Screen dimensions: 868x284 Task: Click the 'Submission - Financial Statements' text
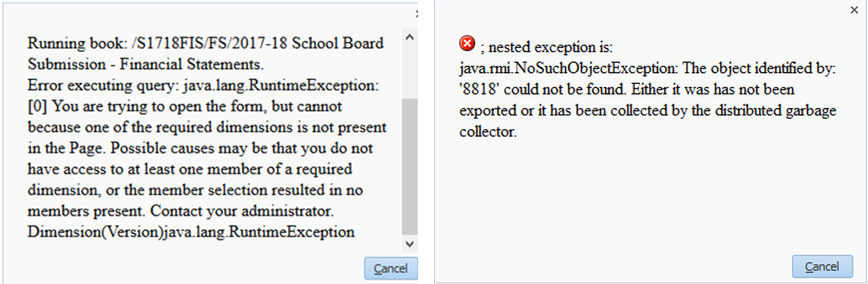click(x=145, y=64)
